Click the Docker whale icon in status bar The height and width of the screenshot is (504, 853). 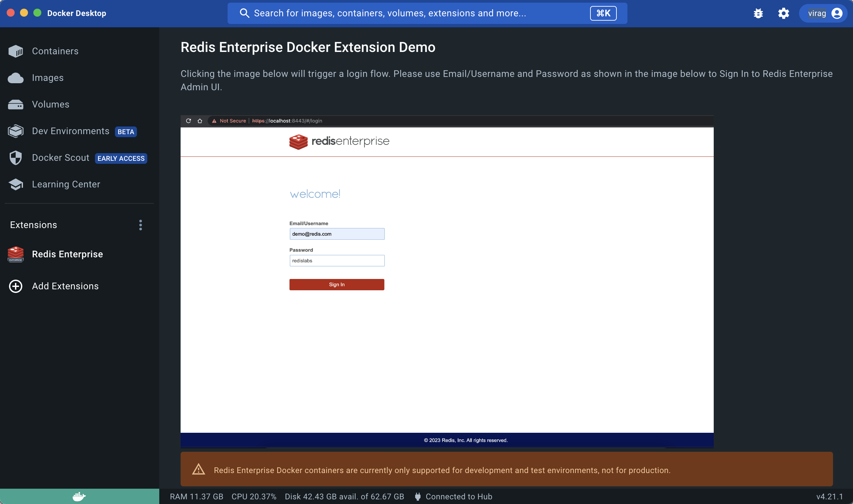pos(79,497)
